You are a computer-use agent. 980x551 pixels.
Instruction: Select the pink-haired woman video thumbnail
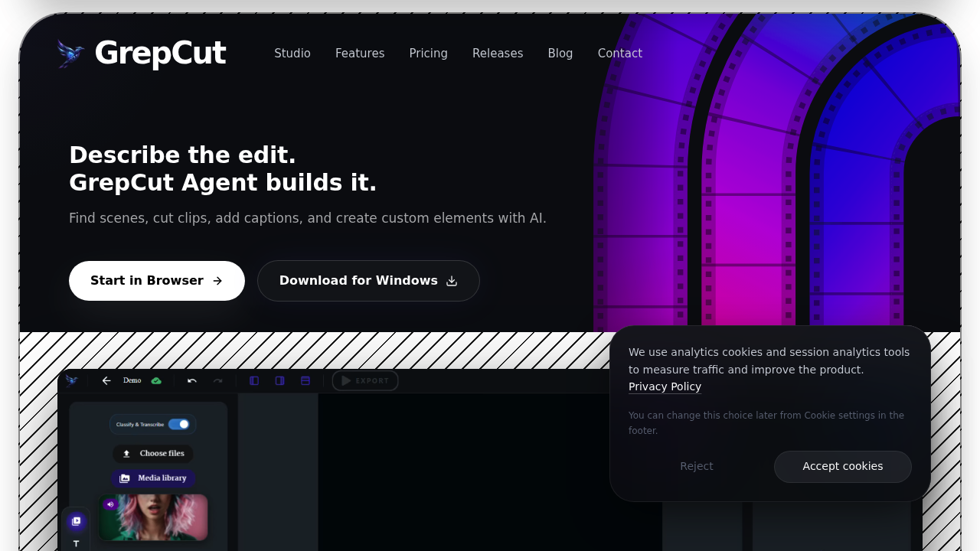(154, 517)
